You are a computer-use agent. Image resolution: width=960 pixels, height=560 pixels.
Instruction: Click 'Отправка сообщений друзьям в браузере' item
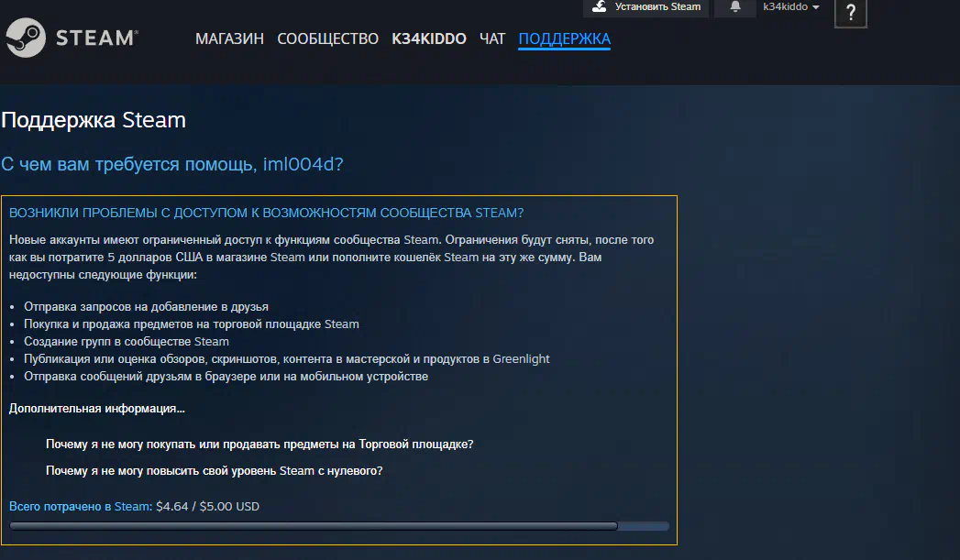(226, 376)
